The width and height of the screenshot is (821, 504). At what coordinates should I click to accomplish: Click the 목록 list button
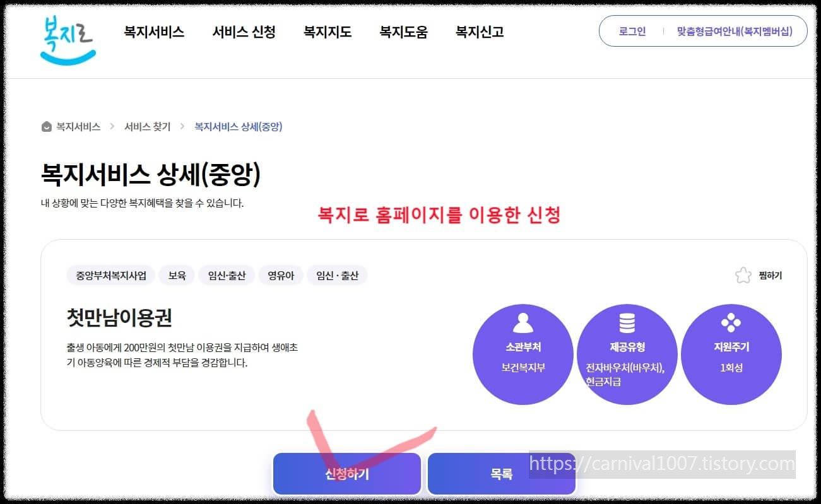click(x=501, y=474)
